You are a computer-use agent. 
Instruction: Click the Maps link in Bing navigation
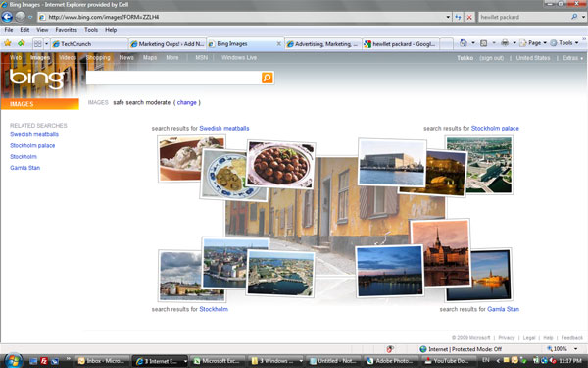[x=150, y=58]
